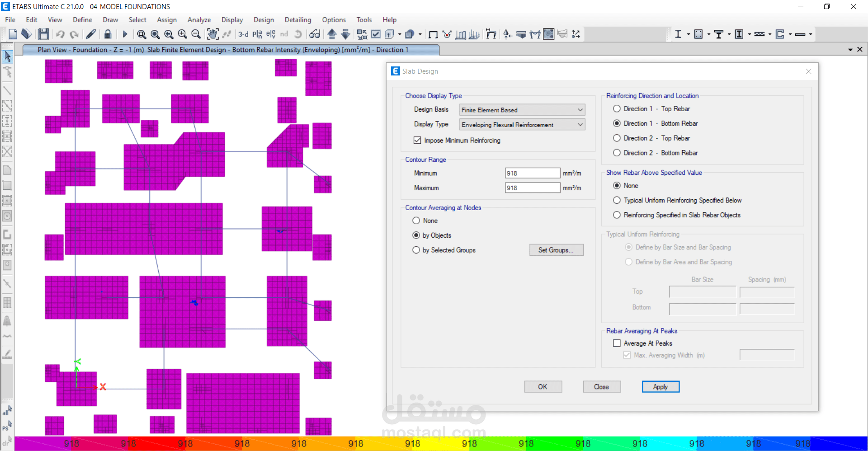Click the OK button in Slab Design
This screenshot has height=451, width=868.
click(x=543, y=387)
